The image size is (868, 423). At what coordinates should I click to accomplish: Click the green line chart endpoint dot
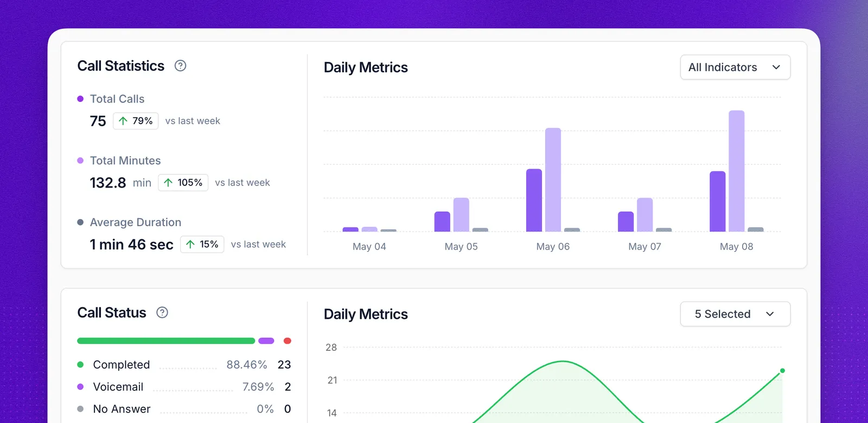click(782, 371)
